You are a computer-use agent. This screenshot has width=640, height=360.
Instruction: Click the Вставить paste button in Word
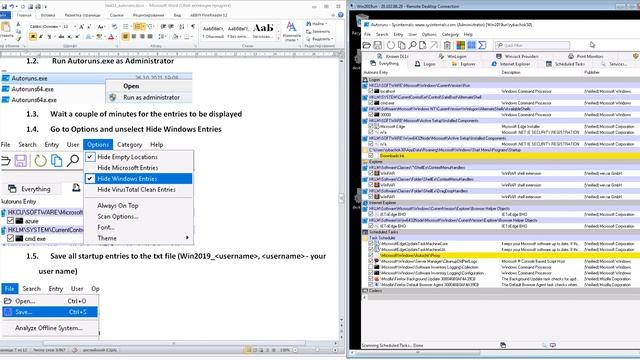(6, 31)
